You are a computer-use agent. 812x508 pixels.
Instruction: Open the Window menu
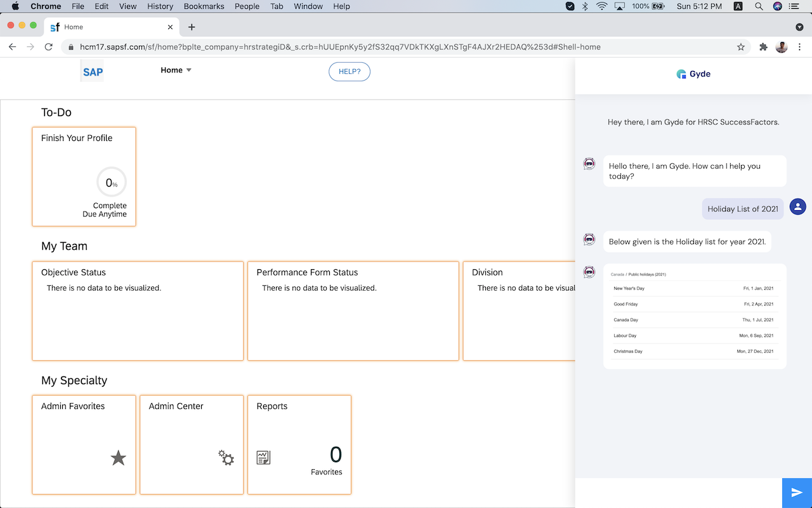click(308, 6)
